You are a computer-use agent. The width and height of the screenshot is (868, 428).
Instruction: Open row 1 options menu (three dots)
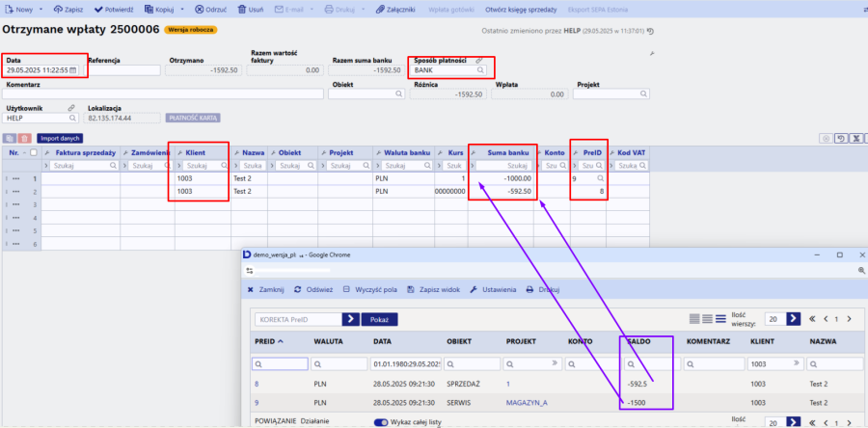(x=16, y=178)
